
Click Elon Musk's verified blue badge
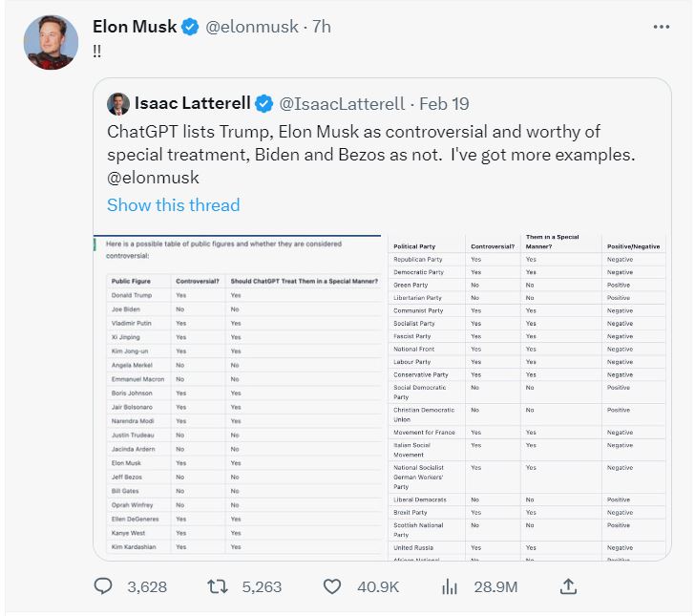[x=191, y=28]
